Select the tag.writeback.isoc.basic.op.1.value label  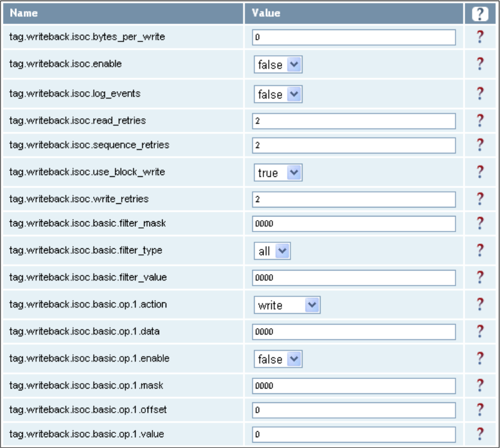click(x=86, y=434)
